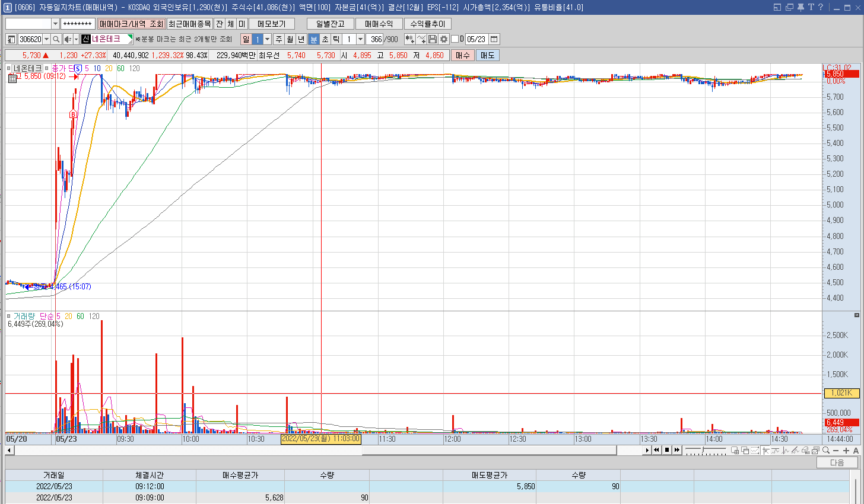
Task: Click the plus zoom-in icon
Action: click(846, 451)
